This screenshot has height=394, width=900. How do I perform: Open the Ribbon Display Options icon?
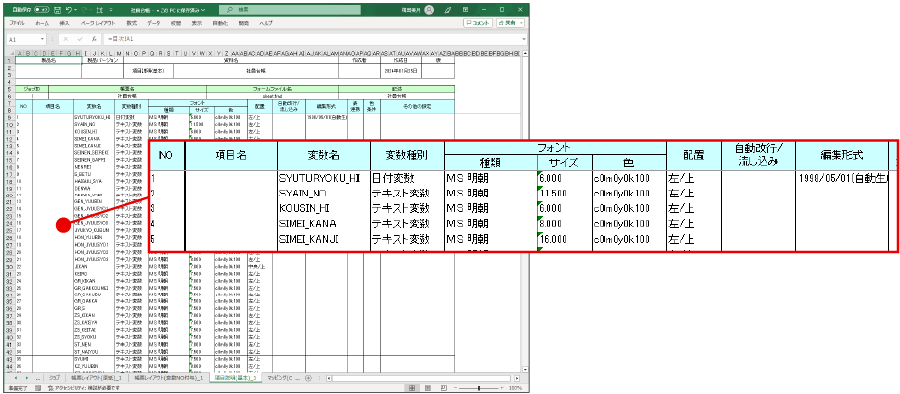[x=465, y=10]
